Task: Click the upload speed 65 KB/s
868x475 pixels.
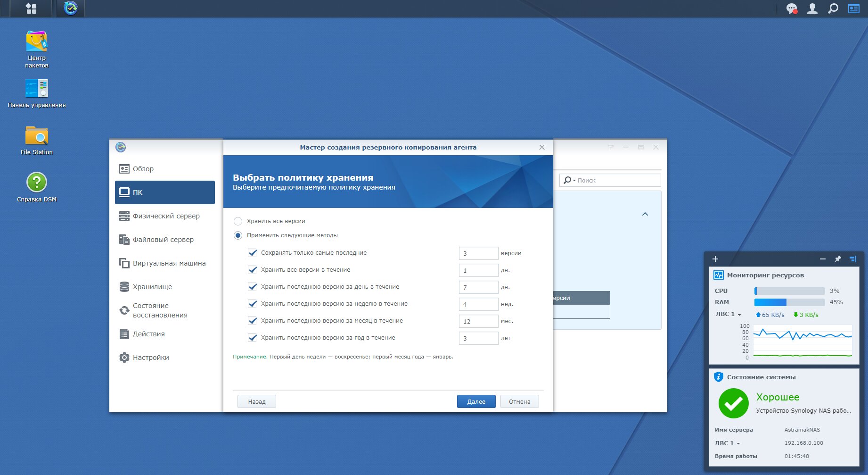Action: coord(770,315)
